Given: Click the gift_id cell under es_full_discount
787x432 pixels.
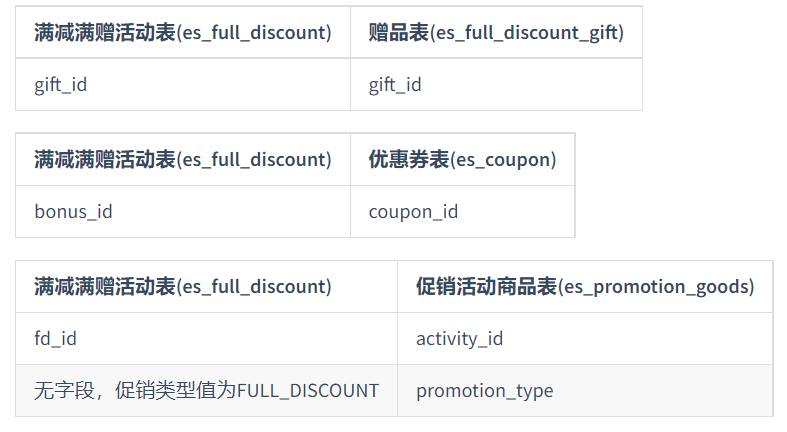Looking at the screenshot, I should coord(183,84).
